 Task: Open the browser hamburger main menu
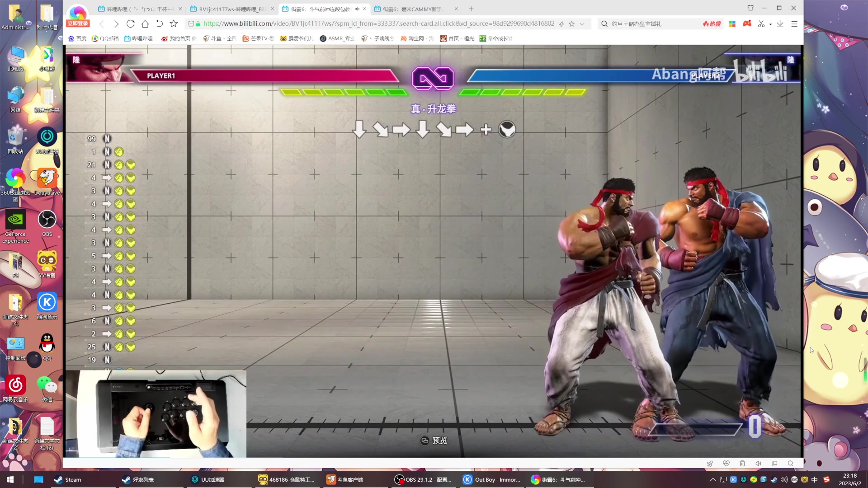tap(794, 24)
